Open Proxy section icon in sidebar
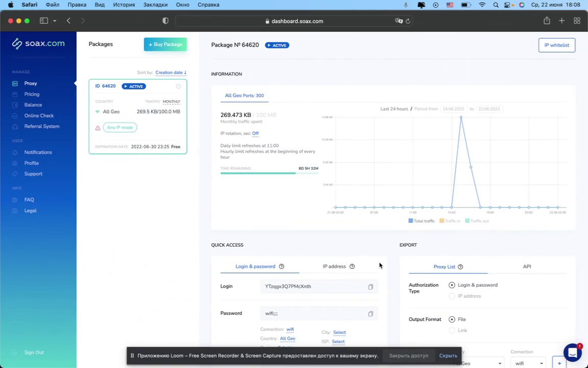 pos(15,83)
